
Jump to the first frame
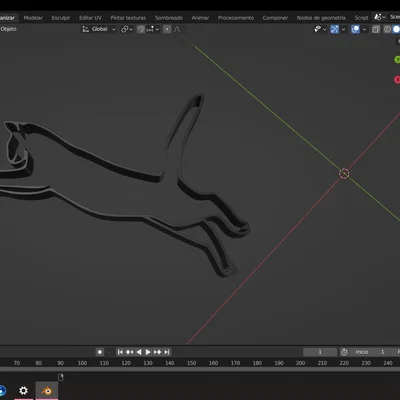(120, 352)
